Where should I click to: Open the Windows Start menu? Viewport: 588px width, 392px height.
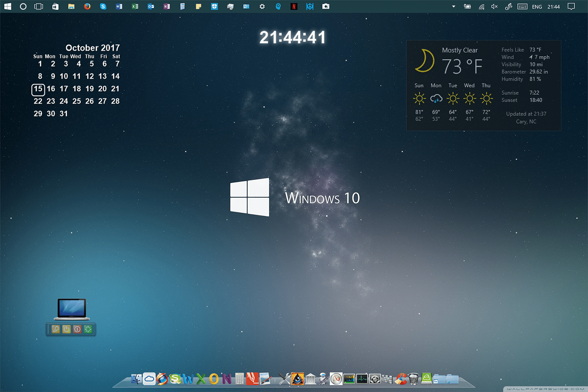7,6
